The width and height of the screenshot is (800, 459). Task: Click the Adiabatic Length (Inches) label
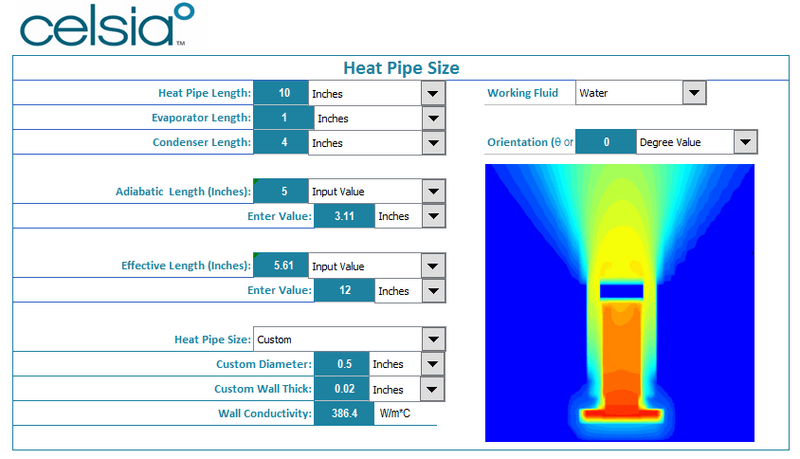(184, 192)
